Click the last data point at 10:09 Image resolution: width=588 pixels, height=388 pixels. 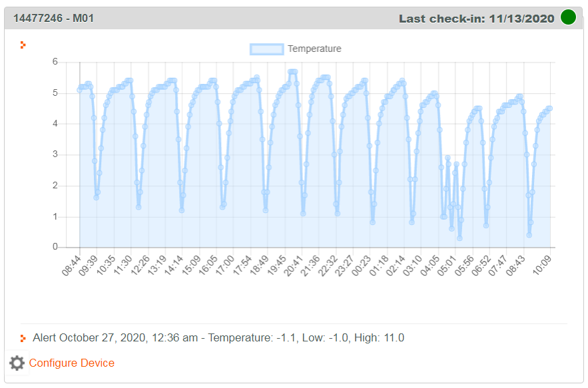pos(549,108)
